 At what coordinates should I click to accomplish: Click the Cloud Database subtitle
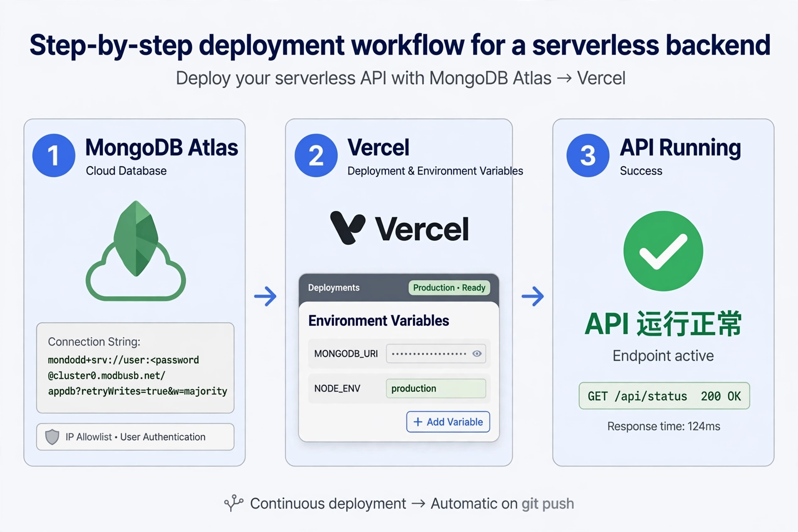(x=126, y=171)
